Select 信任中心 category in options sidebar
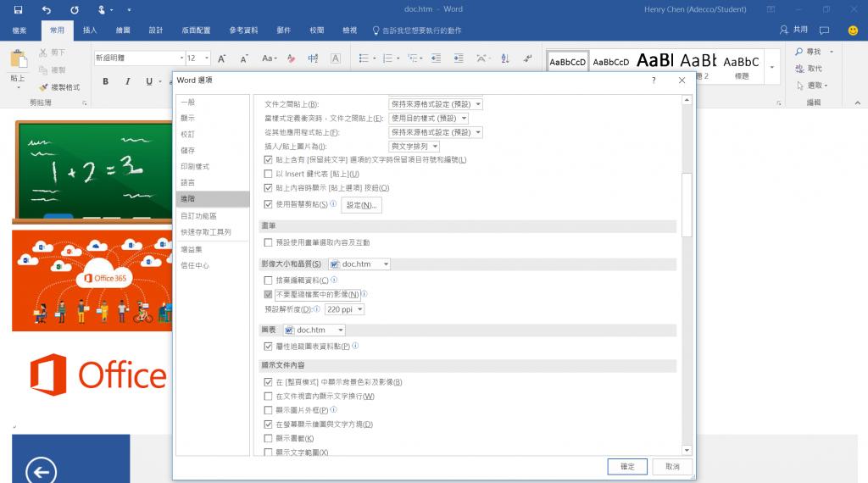868x483 pixels. tap(213, 265)
